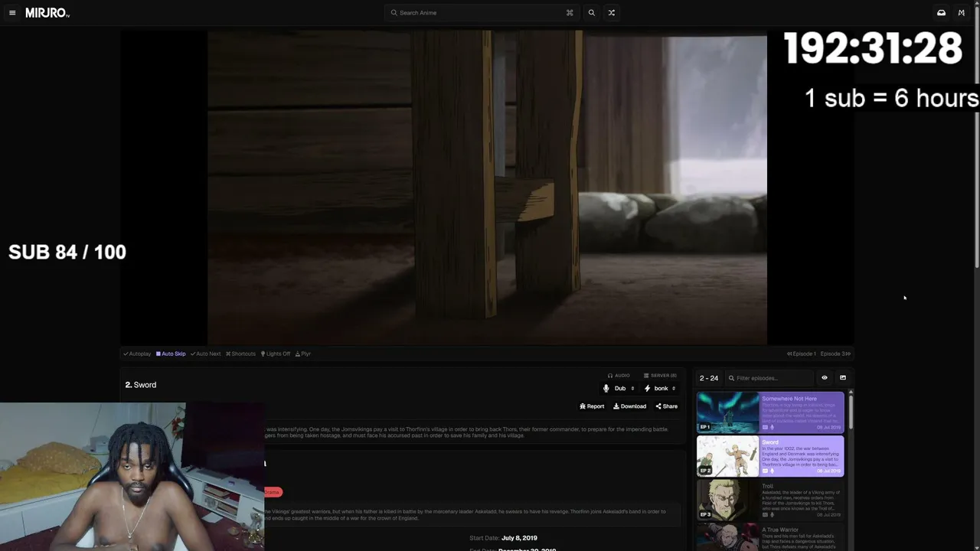
Task: Select the Sword episode title in the list
Action: pos(770,442)
